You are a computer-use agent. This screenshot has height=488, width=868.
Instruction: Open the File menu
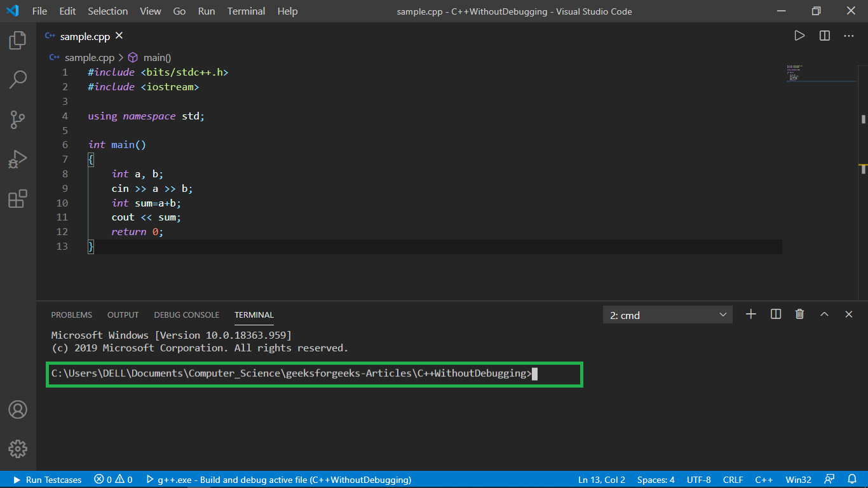[x=39, y=11]
